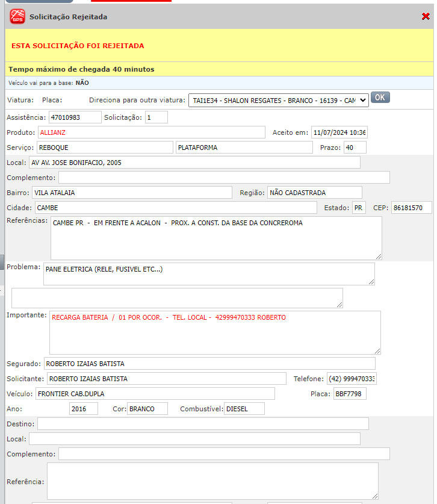Click Local field AV JOSE BONIFACIO
437x504 pixels.
[x=194, y=163]
